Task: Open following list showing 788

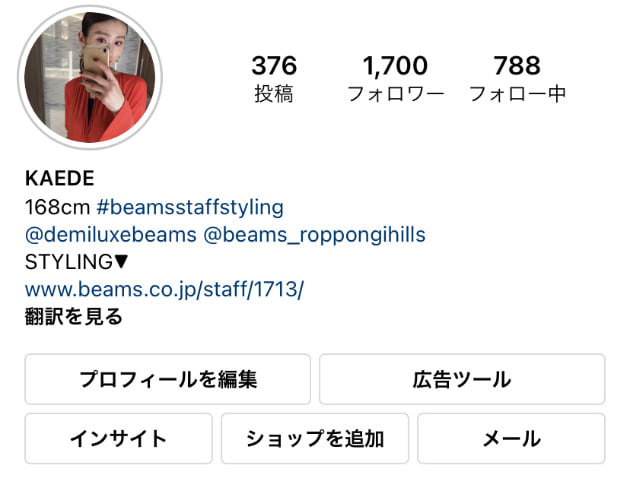Action: click(517, 65)
